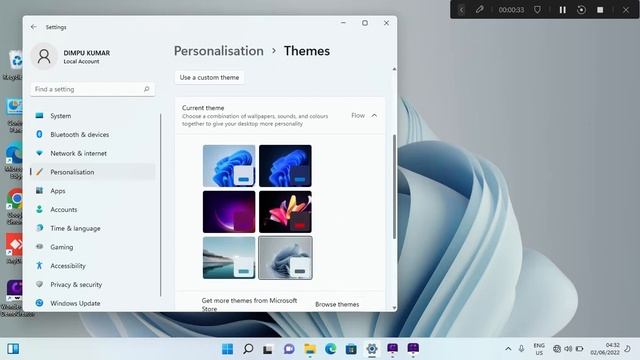
Task: Open Task View on the taskbar
Action: (x=268, y=349)
